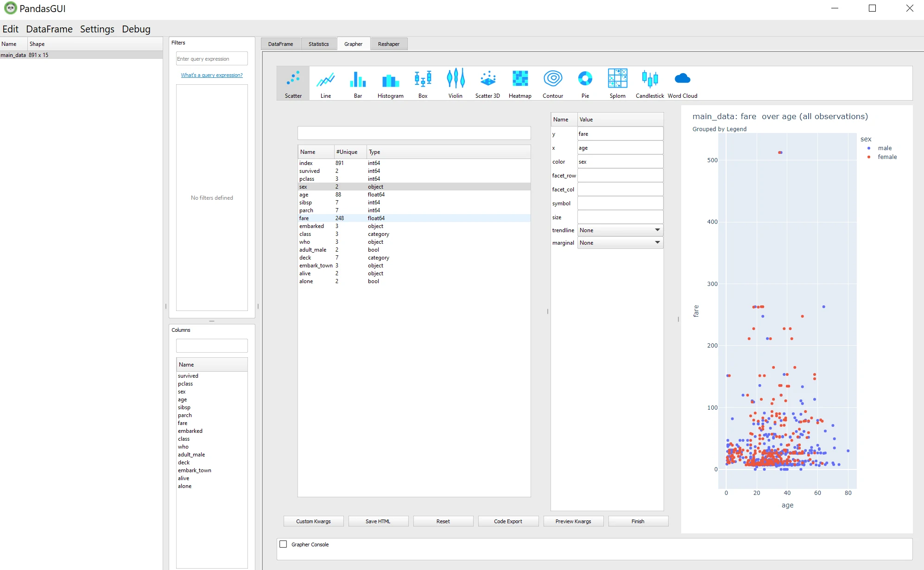Image resolution: width=924 pixels, height=570 pixels.
Task: Click the Reset button
Action: point(443,521)
